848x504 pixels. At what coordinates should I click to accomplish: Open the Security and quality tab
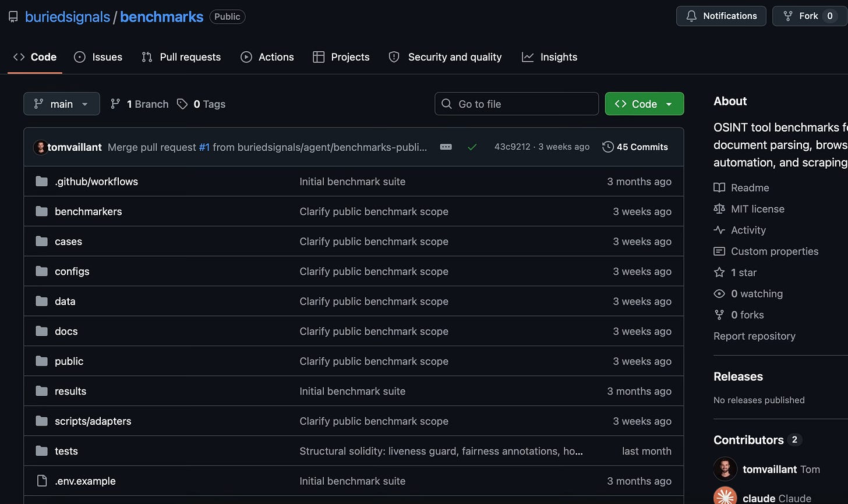click(445, 57)
